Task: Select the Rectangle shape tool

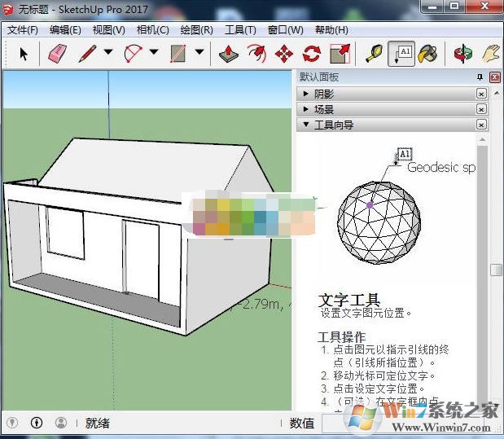Action: pos(178,54)
